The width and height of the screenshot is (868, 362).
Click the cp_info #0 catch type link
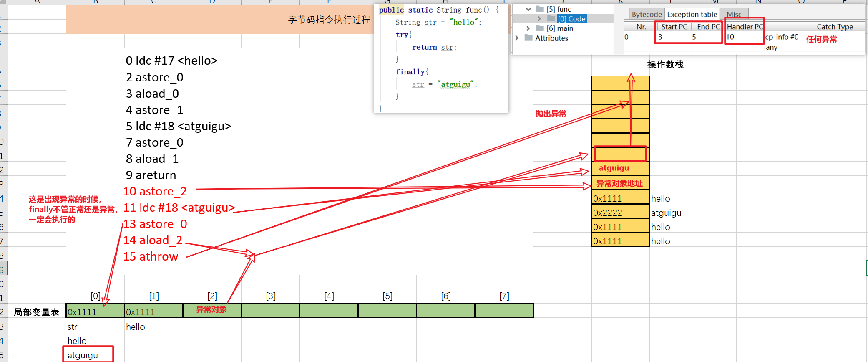pyautogui.click(x=782, y=37)
